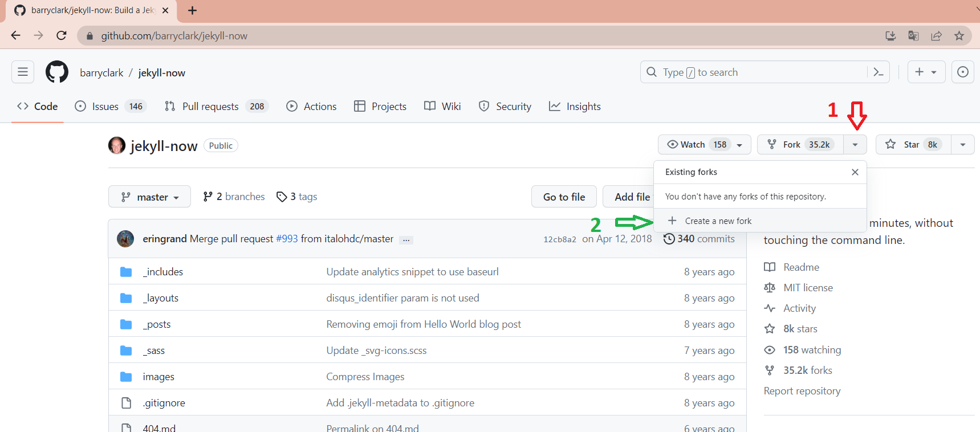Open the master branch selector
Screen dimensions: 980x432
point(149,197)
